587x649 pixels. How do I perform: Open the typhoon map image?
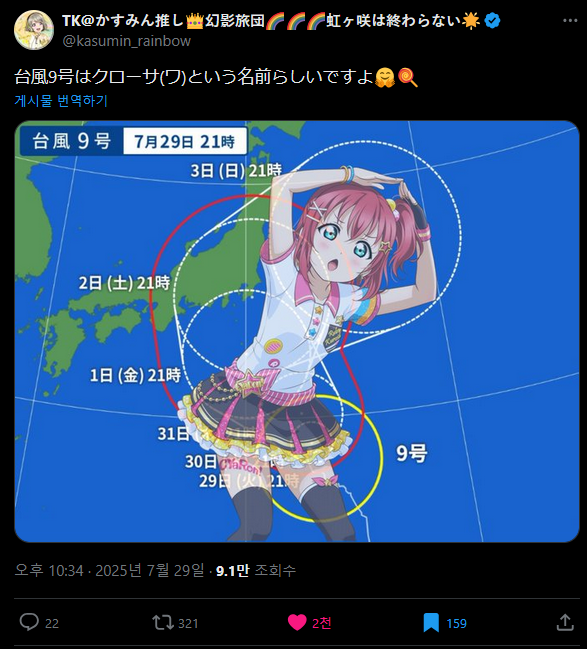297,331
